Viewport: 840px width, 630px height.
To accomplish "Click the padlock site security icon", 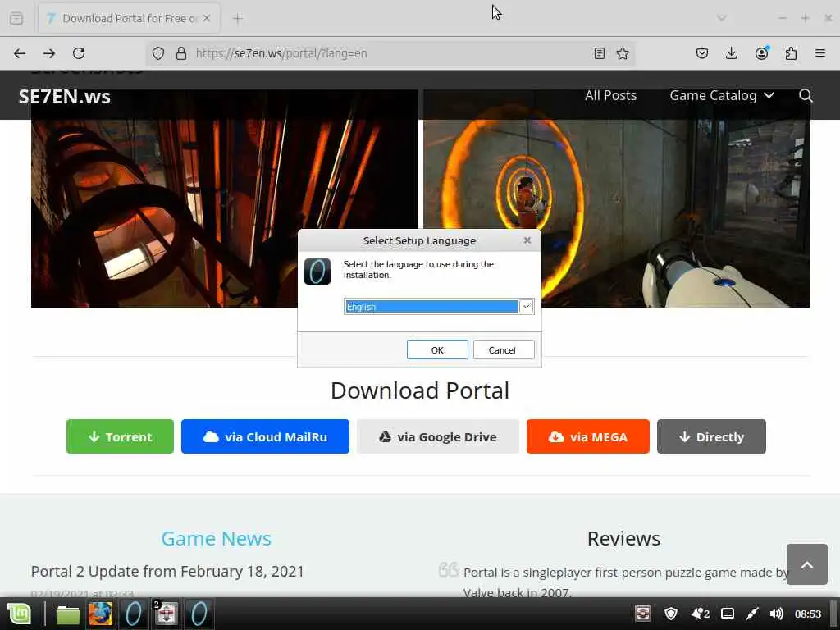I will [181, 53].
